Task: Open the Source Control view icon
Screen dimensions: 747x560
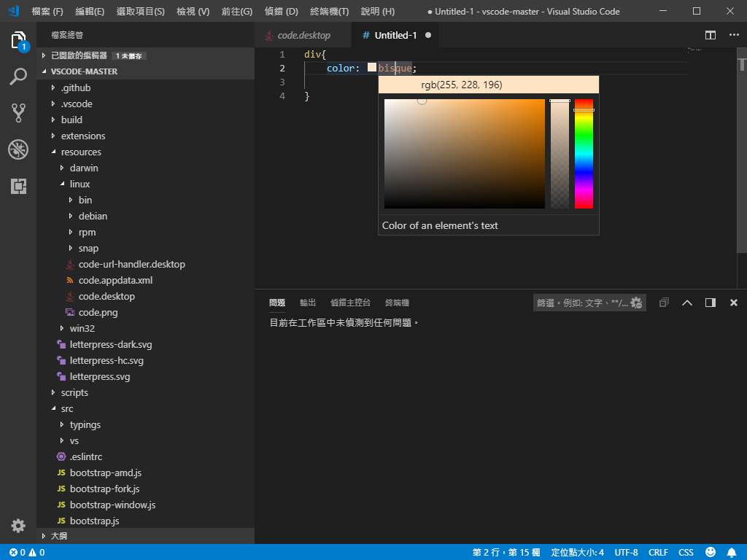Action: coord(18,113)
